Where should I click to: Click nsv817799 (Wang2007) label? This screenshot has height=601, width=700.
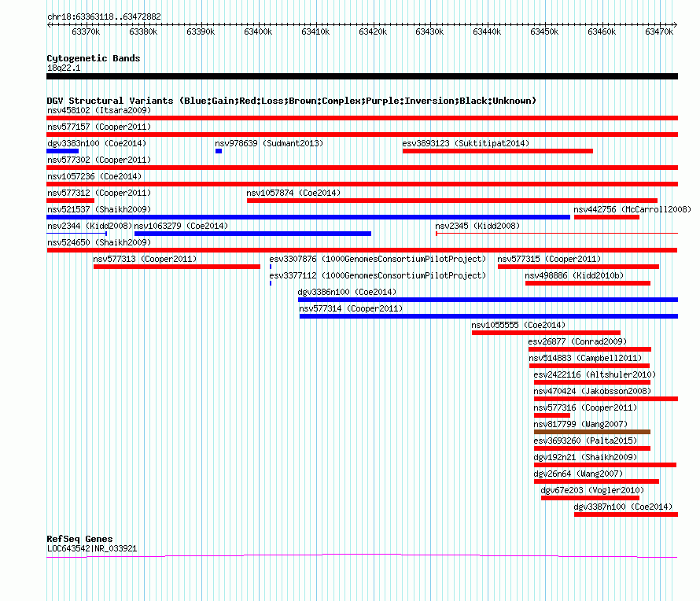pyautogui.click(x=580, y=424)
